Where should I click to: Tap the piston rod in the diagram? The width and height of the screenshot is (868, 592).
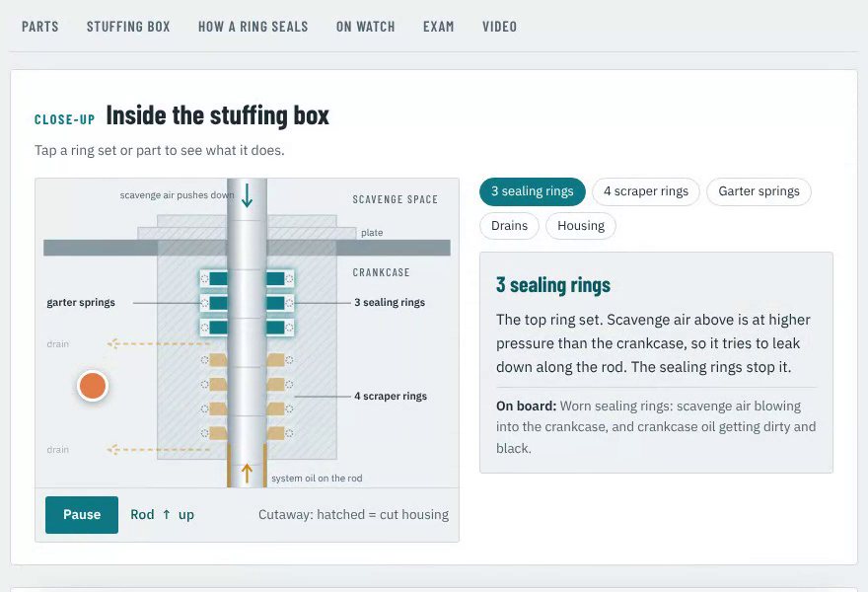click(247, 333)
